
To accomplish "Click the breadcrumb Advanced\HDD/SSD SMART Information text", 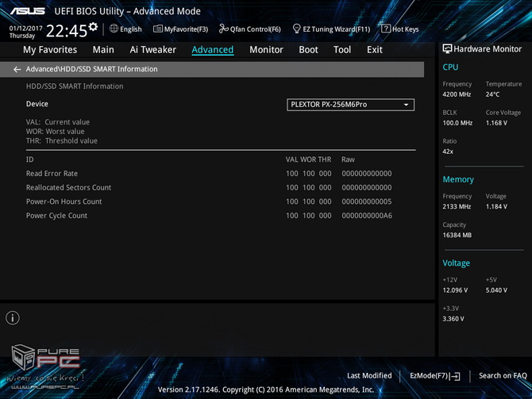I will [91, 69].
